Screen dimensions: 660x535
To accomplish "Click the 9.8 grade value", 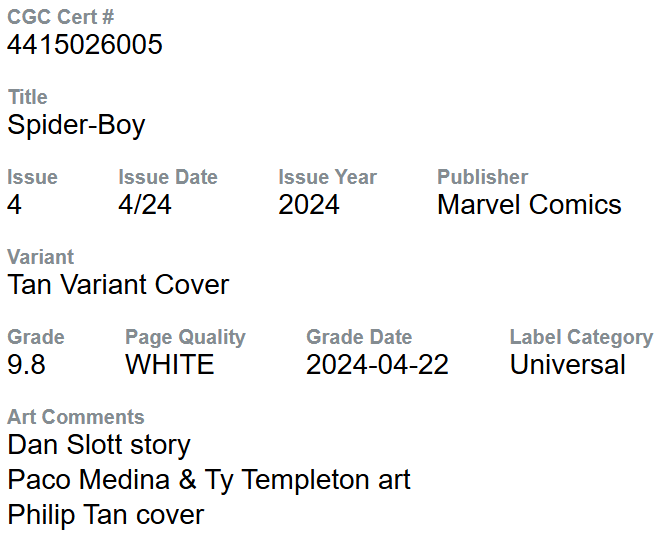I will point(26,365).
